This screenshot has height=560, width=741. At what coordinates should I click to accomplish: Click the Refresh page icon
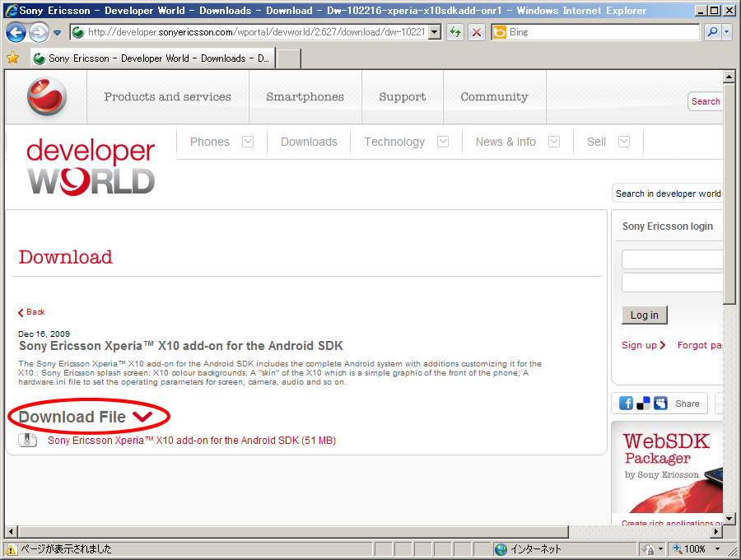point(455,32)
